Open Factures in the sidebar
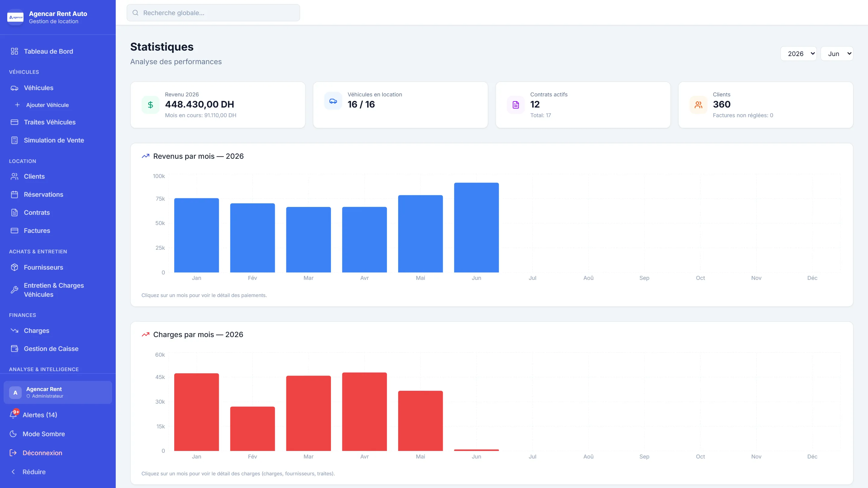Viewport: 868px width, 488px height. (58, 231)
